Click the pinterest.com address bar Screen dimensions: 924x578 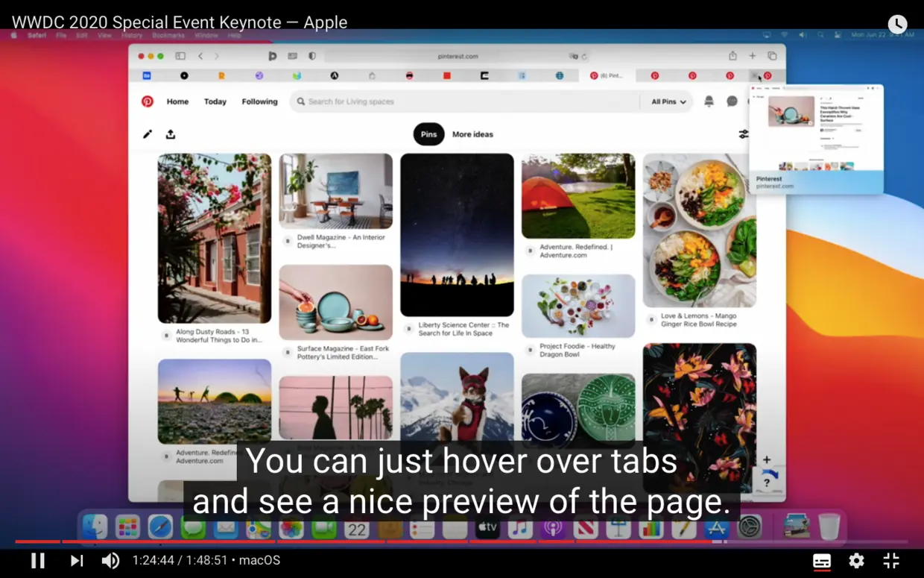[x=458, y=56]
